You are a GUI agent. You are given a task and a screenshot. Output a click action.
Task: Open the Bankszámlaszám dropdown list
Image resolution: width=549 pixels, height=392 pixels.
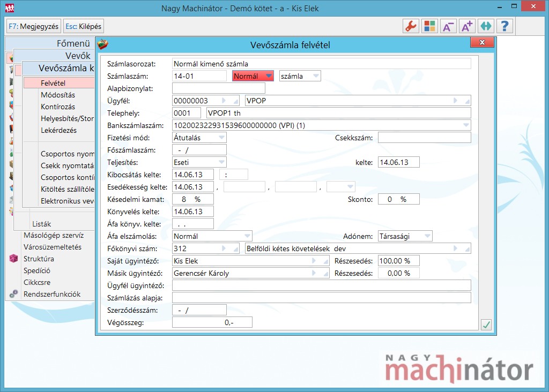[465, 125]
